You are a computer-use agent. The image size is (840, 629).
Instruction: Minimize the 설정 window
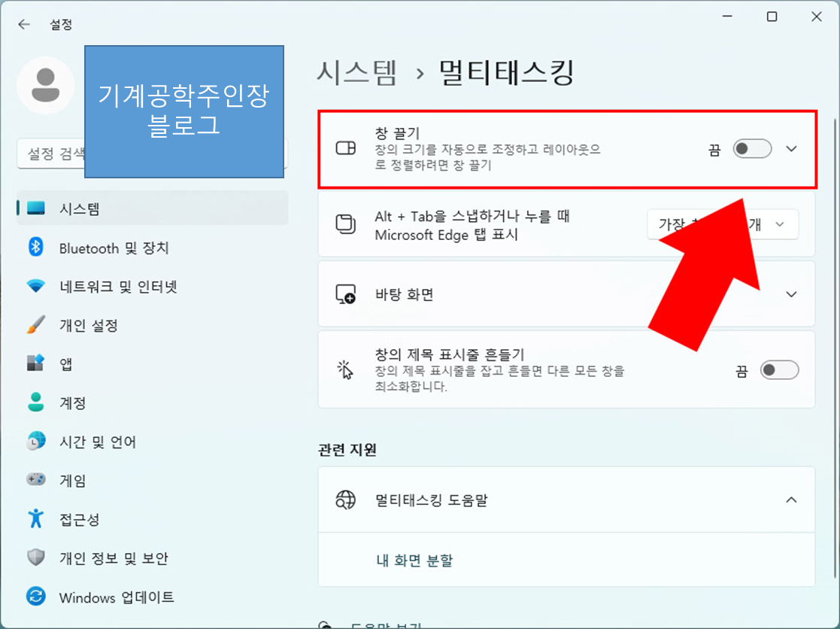pyautogui.click(x=727, y=17)
